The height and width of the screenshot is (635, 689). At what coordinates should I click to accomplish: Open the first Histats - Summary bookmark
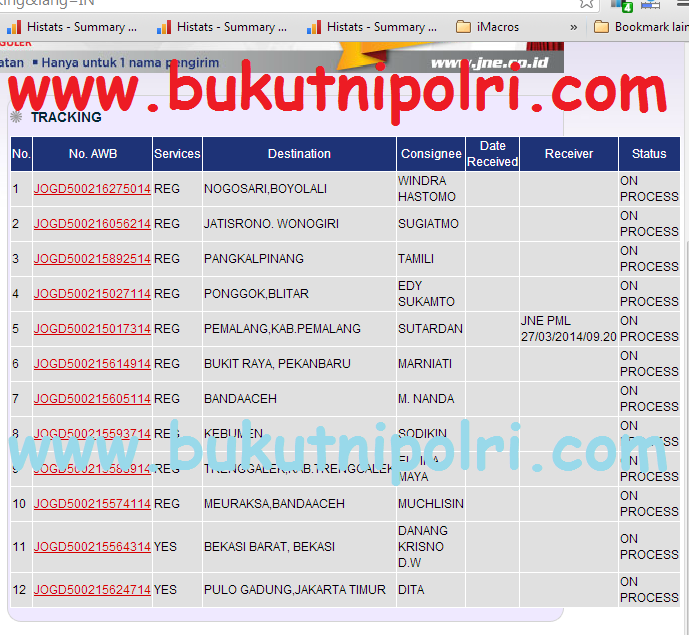(72, 27)
